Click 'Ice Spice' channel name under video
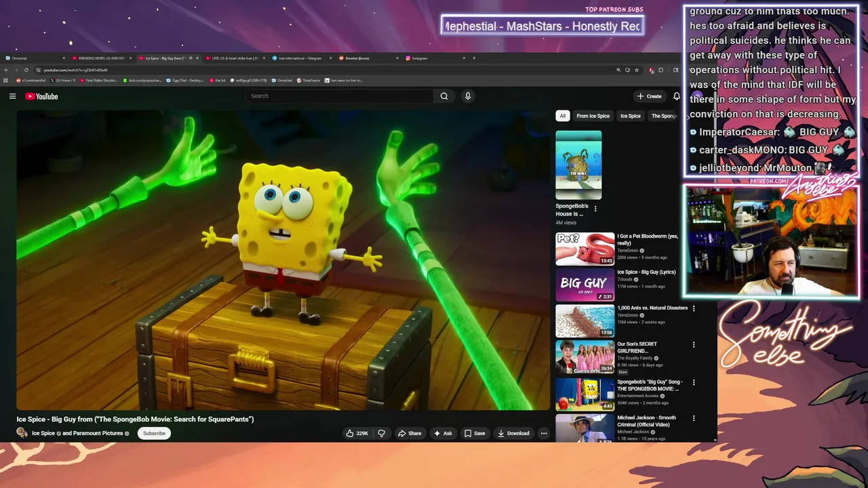This screenshot has width=868, height=488. click(43, 433)
